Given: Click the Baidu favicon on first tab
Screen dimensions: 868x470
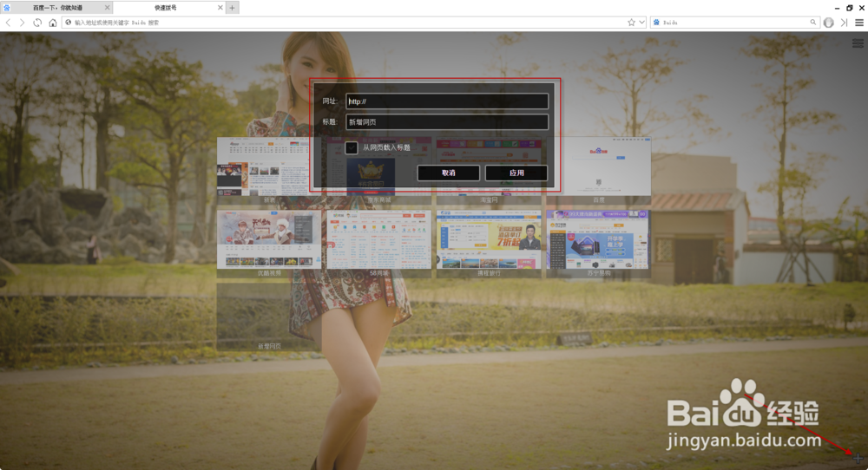Looking at the screenshot, I should point(7,8).
